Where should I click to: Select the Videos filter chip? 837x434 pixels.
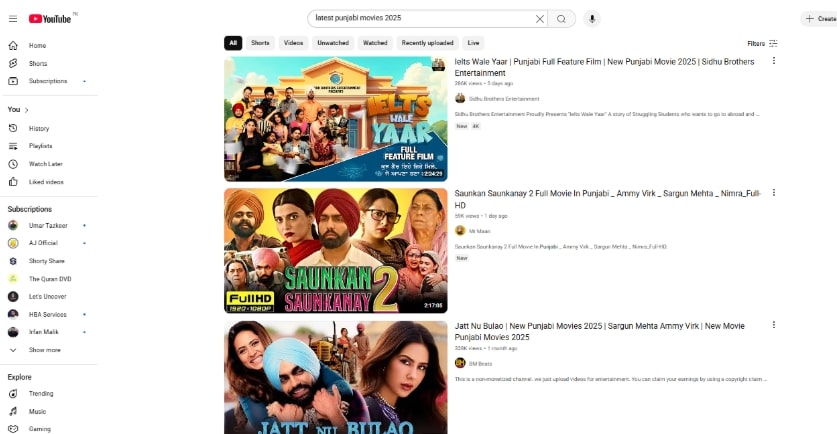[x=293, y=43]
